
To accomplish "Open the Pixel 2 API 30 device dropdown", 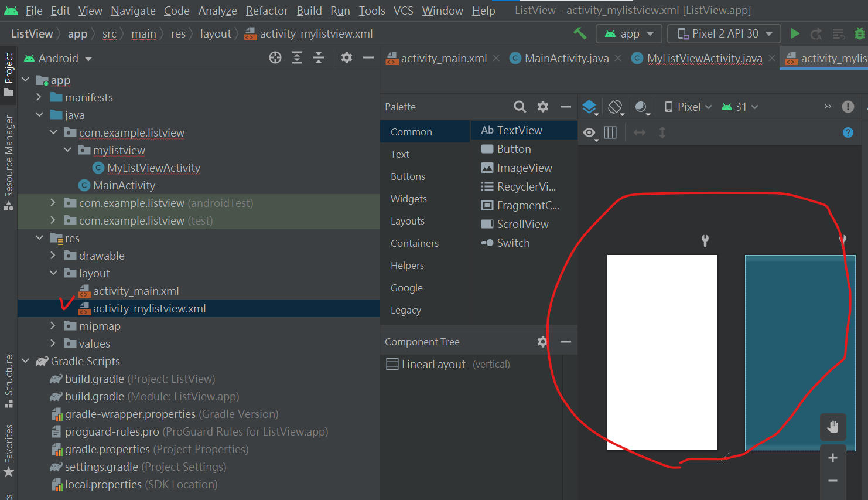I will [x=725, y=34].
